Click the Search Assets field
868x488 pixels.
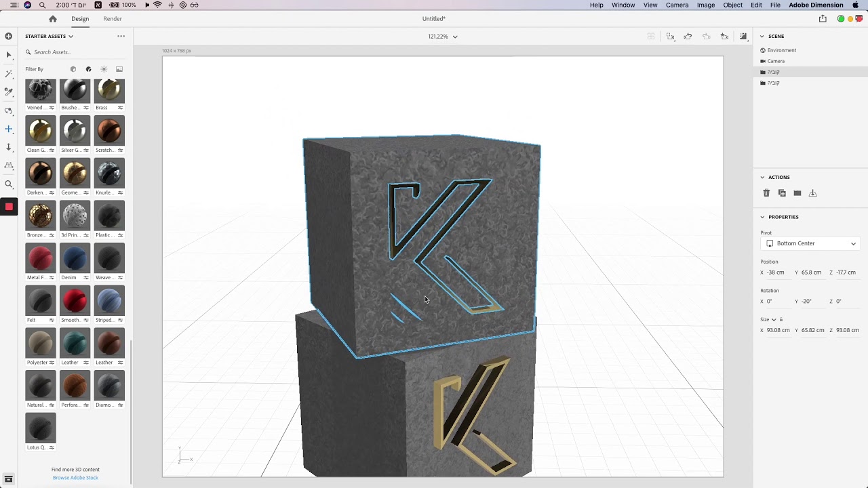pyautogui.click(x=75, y=52)
